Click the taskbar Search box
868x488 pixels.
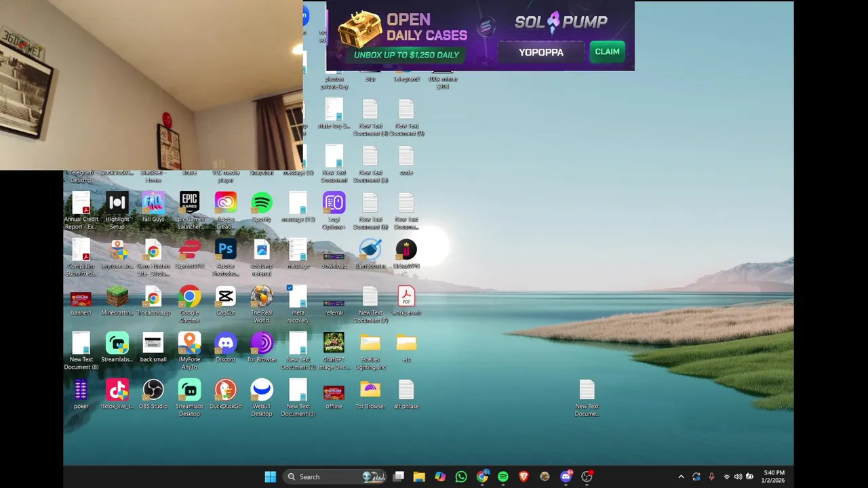(x=334, y=476)
